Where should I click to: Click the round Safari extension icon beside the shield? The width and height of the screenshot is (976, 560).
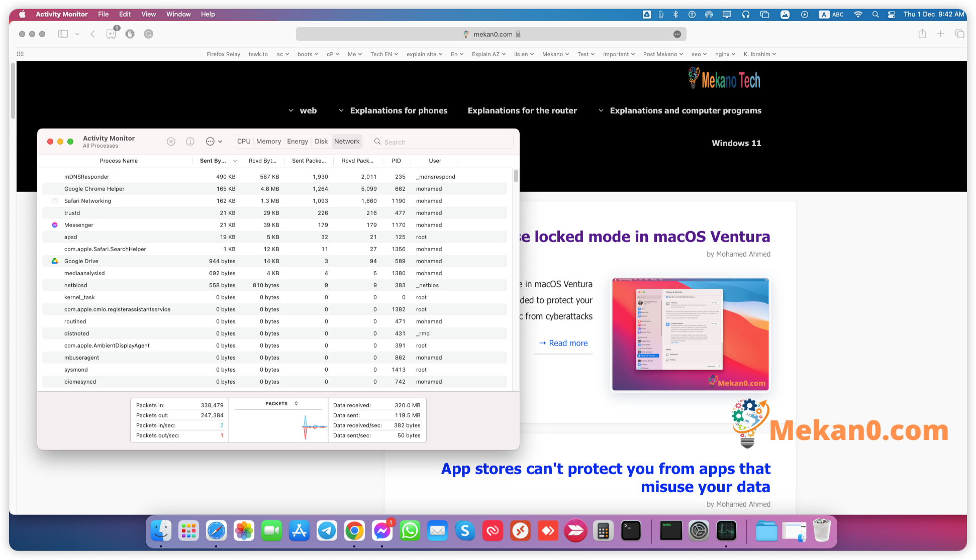(148, 34)
